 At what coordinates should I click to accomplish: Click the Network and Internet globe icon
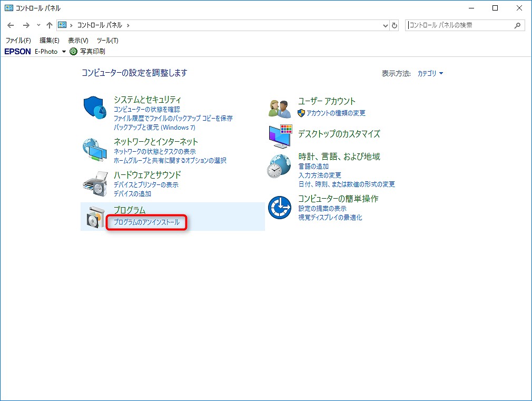tap(95, 150)
